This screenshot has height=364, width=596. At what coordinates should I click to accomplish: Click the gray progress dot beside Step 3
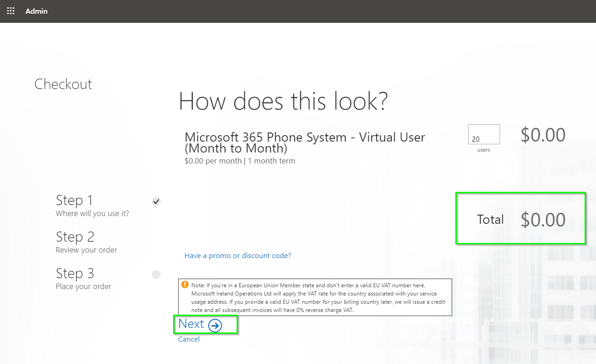pyautogui.click(x=156, y=274)
